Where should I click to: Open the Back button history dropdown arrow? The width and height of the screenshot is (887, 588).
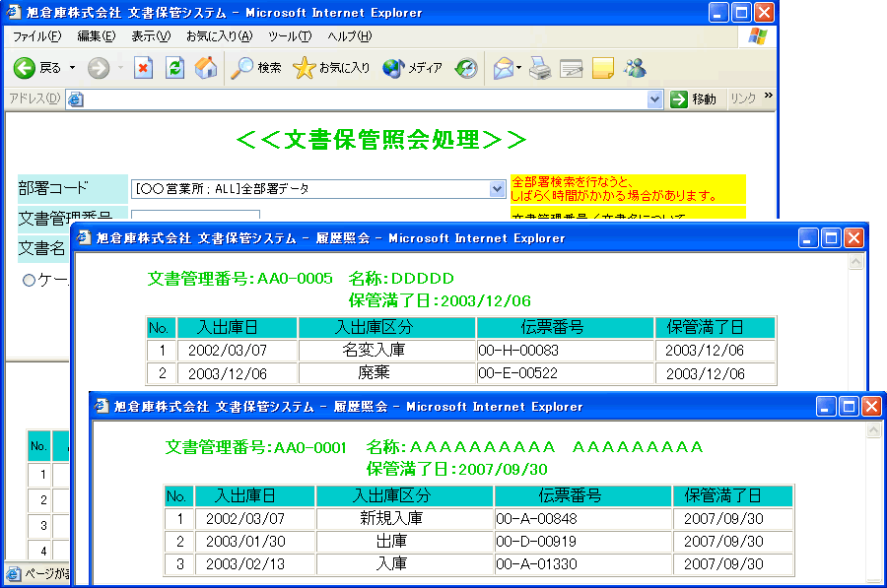[72, 68]
